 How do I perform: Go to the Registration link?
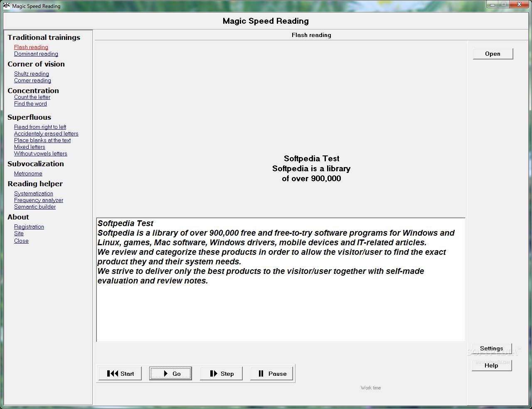point(29,227)
